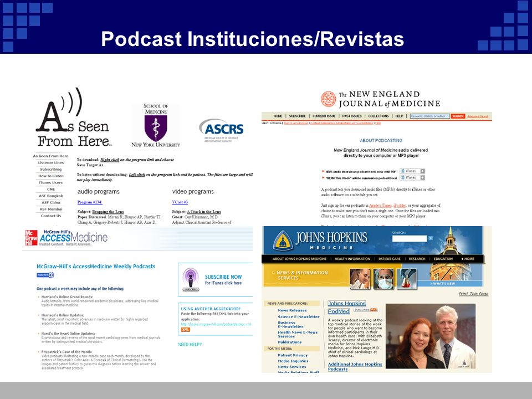Click Subscribe Now for iTunes link
Image resolution: width=532 pixels, height=399 pixels.
[x=223, y=279]
